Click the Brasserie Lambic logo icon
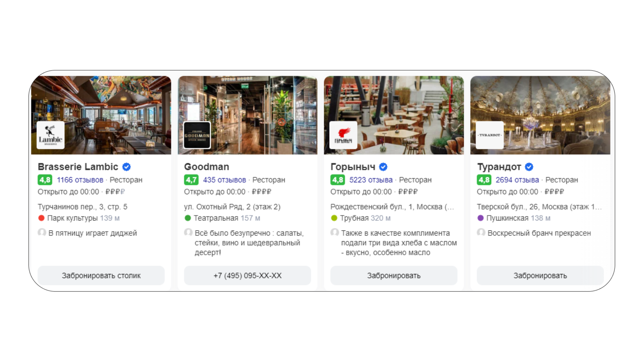The image size is (644, 362). point(51,135)
